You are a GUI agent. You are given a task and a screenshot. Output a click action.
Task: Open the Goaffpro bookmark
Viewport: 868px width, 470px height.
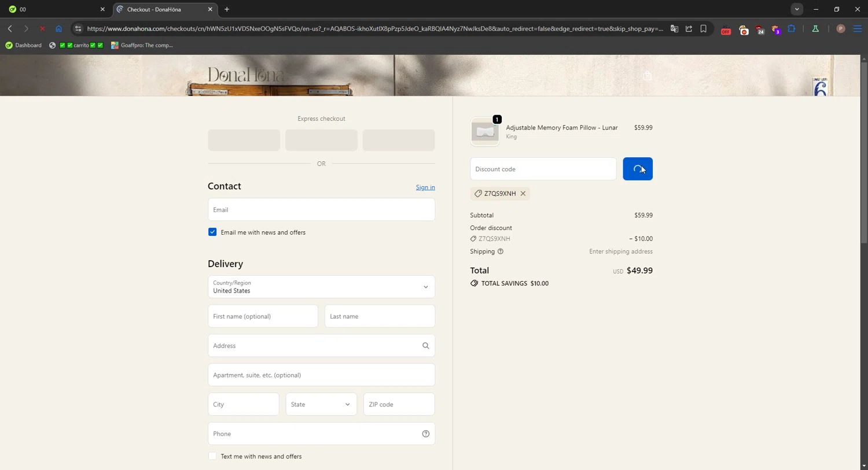[142, 45]
